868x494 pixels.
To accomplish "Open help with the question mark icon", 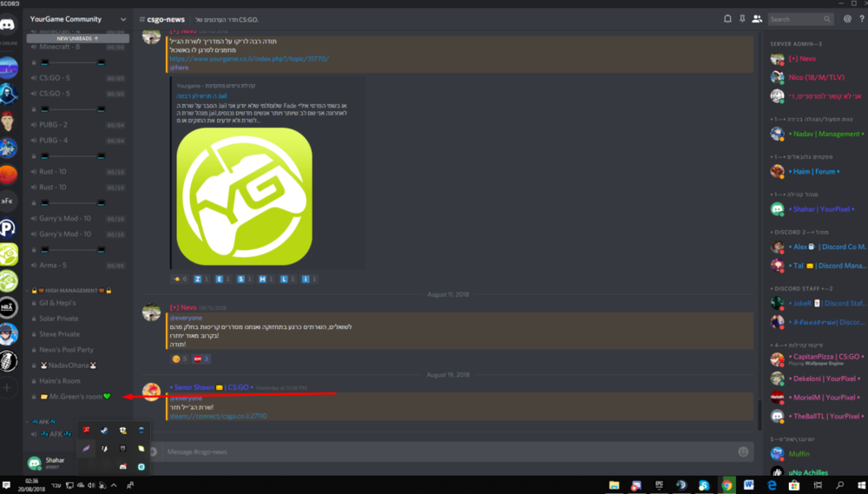I will pyautogui.click(x=863, y=18).
